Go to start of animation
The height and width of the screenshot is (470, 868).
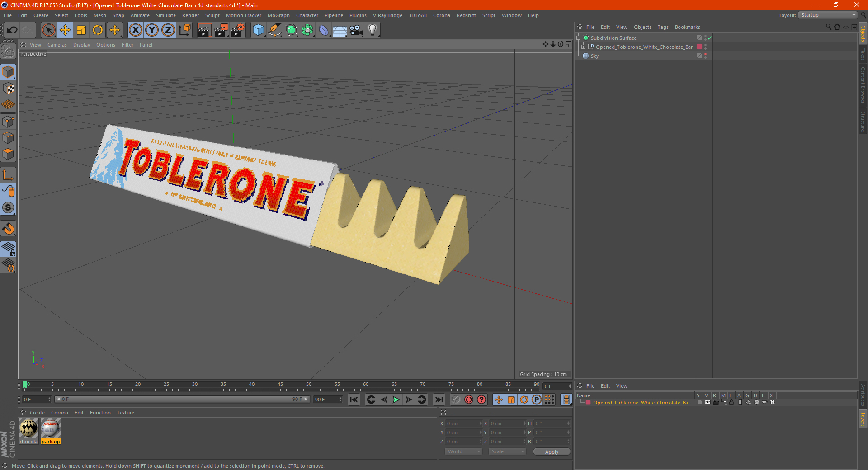coord(354,399)
